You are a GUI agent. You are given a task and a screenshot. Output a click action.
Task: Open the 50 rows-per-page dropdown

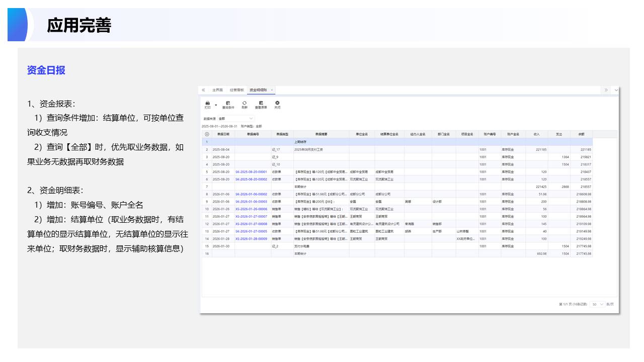[598, 304]
